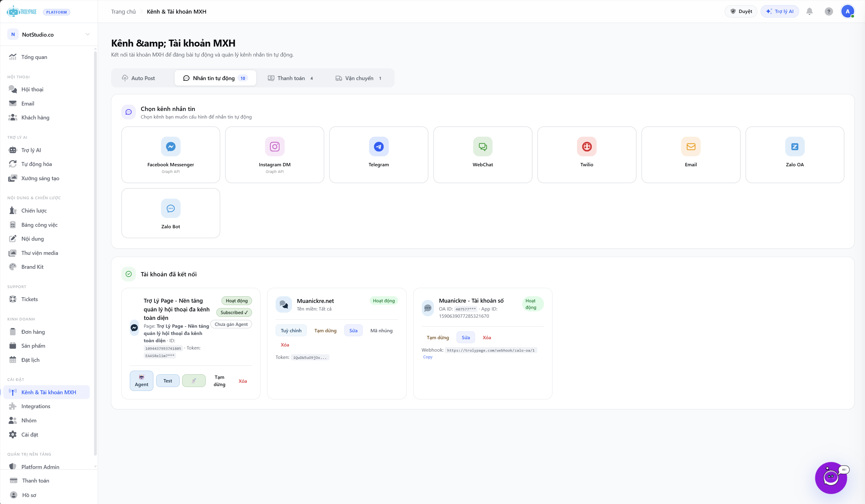This screenshot has height=504, width=865.
Task: Click the green icon button next to Test
Action: click(x=194, y=380)
